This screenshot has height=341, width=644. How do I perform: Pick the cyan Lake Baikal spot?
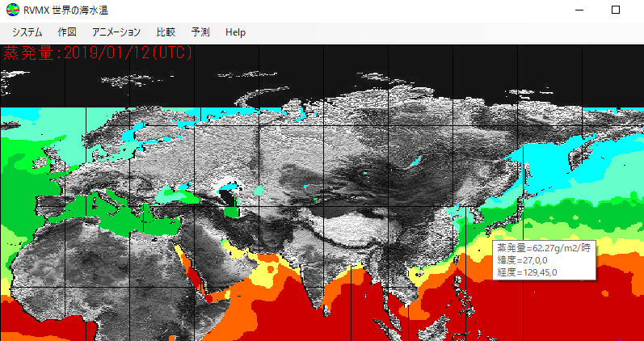click(x=416, y=162)
